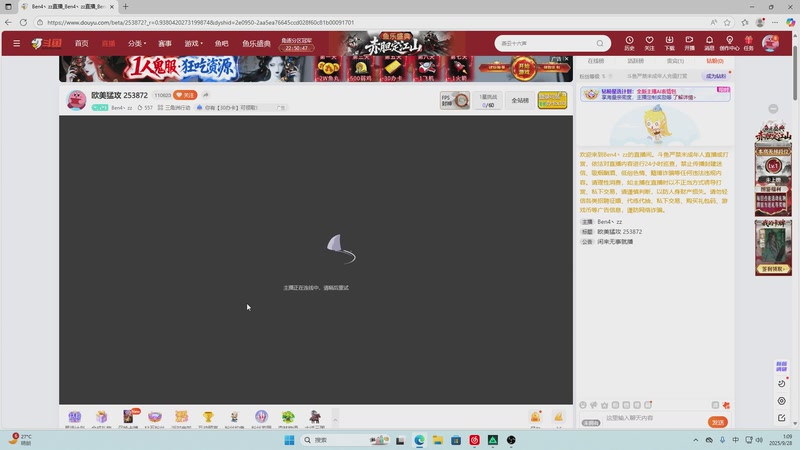Click the Edge icon in the taskbar

point(419,440)
